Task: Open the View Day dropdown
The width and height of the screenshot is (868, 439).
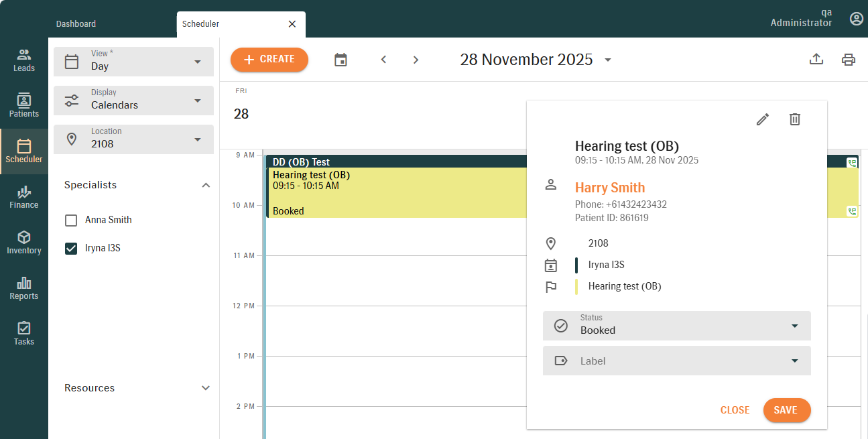Action: [x=133, y=62]
